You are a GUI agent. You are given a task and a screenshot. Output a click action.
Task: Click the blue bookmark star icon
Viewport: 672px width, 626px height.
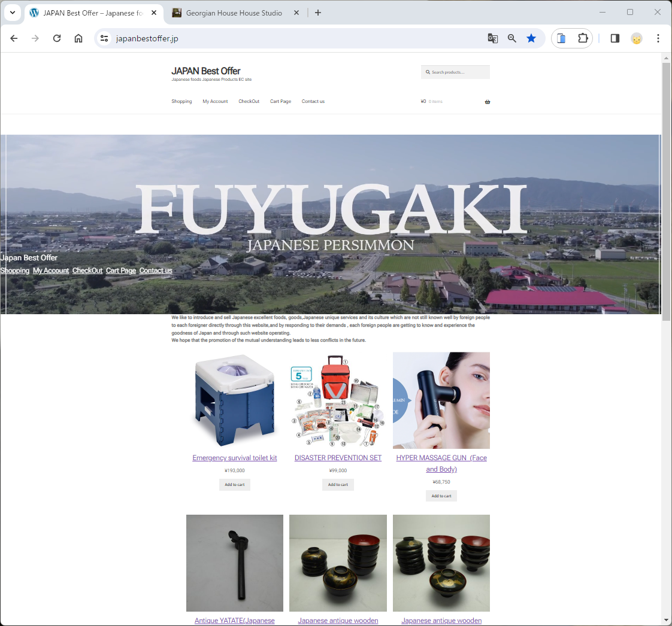click(x=531, y=38)
